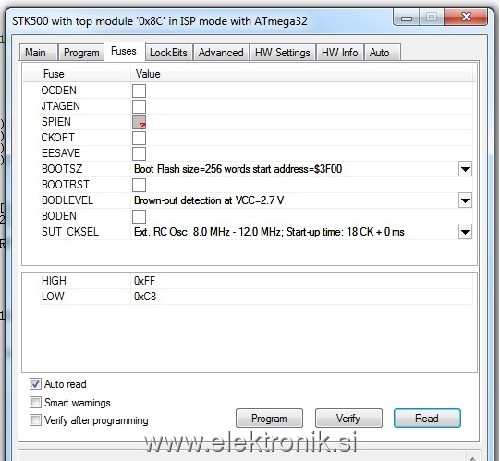Screen dimensions: 500x461
Task: Select the BOOTRST fuse label
Action: tap(66, 184)
